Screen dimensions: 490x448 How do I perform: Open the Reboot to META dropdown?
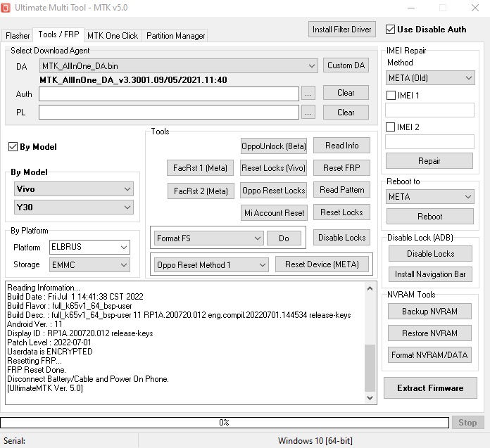pos(430,197)
